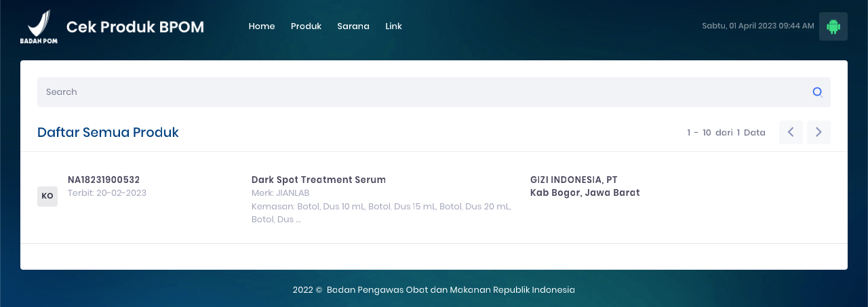
Task: Click the Daftar Semua Produk heading
Action: [x=108, y=132]
